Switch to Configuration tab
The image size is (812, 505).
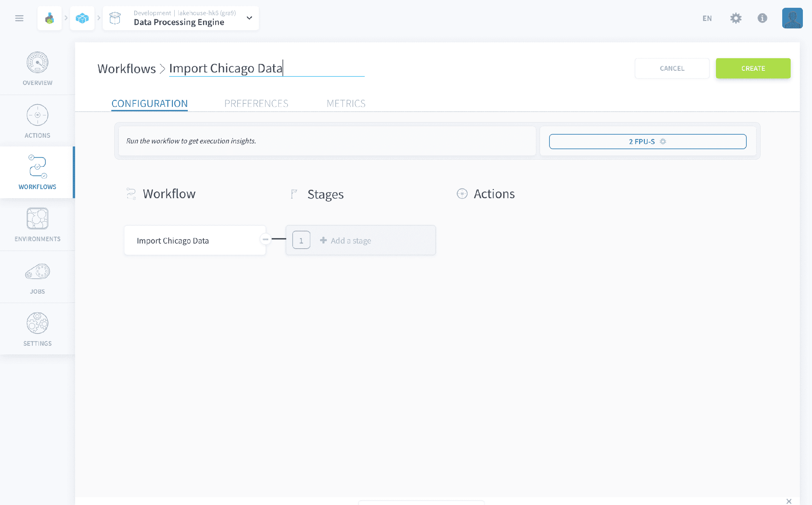tap(150, 104)
